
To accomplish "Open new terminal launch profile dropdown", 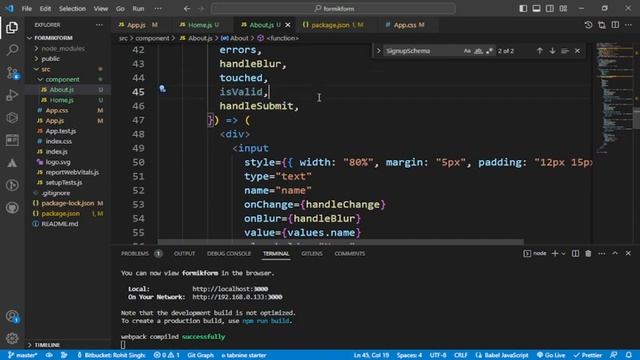I will pos(563,253).
